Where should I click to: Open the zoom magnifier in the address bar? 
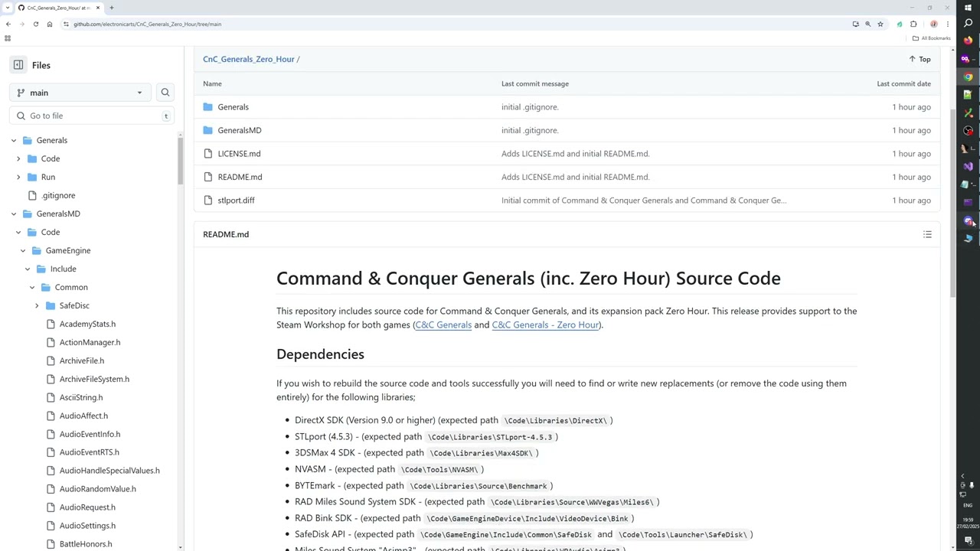tap(867, 24)
